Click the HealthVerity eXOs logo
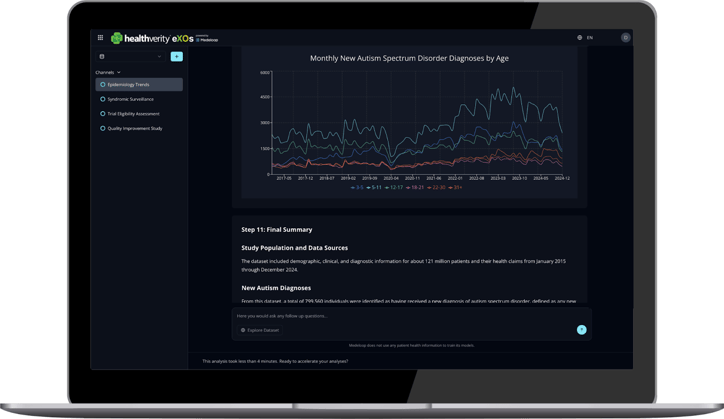This screenshot has height=419, width=724. click(152, 38)
